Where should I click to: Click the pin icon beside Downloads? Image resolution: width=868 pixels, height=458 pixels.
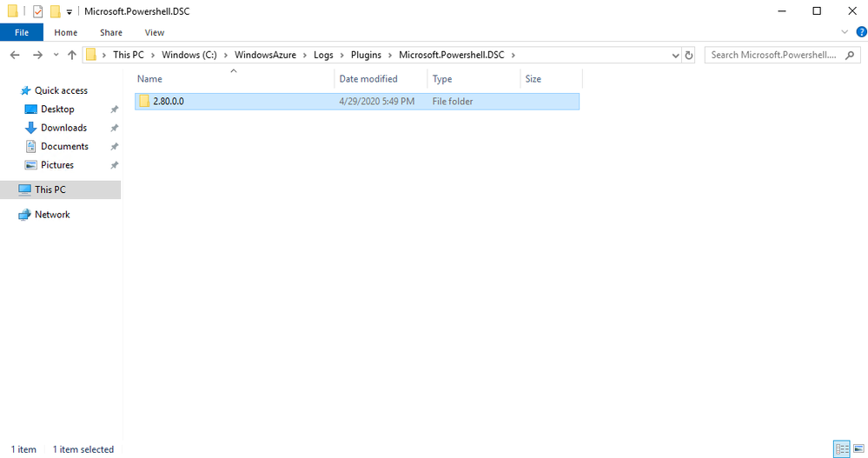click(x=114, y=128)
